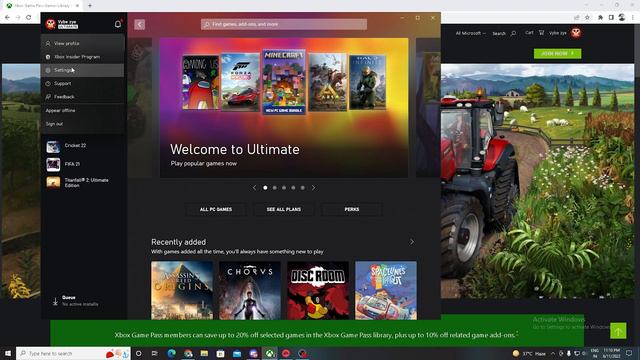Open Task View on the taskbar

tap(155, 353)
